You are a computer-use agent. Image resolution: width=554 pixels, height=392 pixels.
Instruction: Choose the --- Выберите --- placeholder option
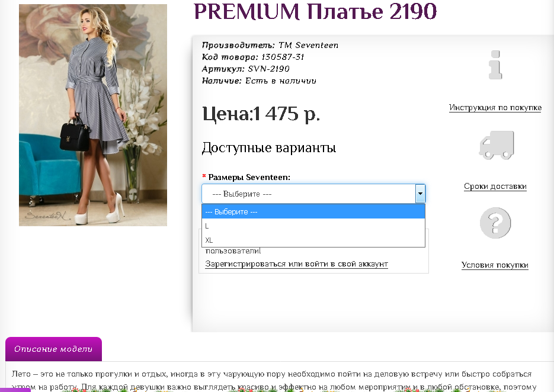coord(313,211)
